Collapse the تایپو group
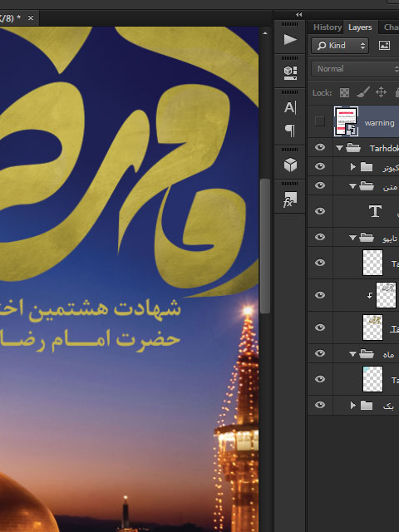 pyautogui.click(x=352, y=238)
